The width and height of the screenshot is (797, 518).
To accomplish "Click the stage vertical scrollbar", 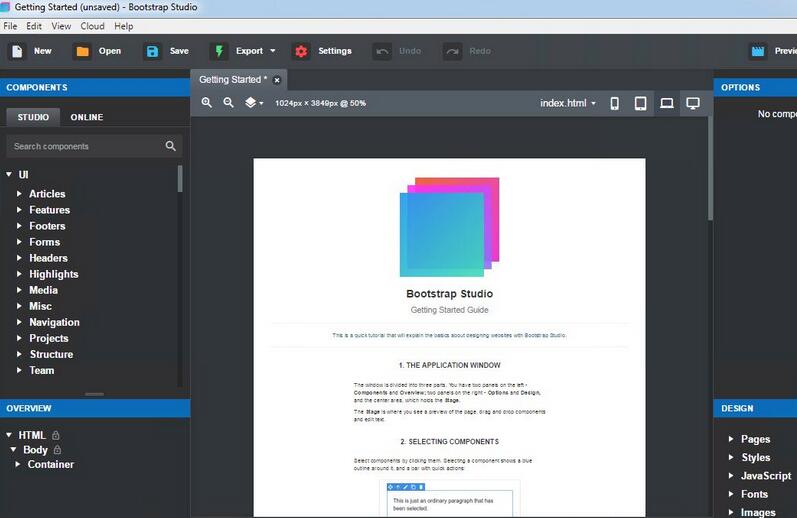I will (x=710, y=168).
